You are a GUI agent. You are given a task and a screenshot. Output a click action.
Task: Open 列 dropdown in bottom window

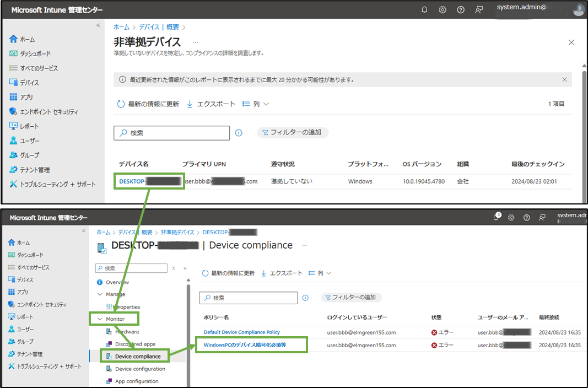point(320,273)
